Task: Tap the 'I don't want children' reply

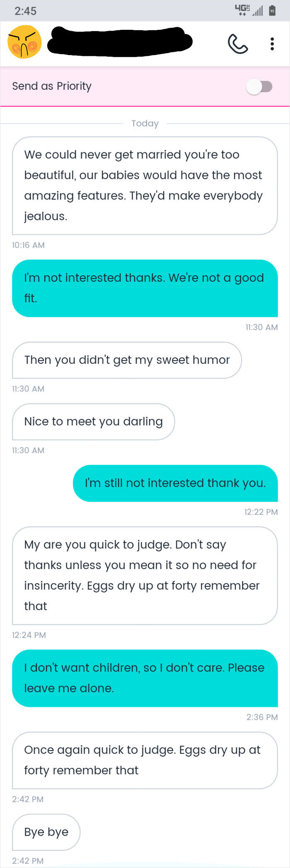Action: [x=145, y=678]
